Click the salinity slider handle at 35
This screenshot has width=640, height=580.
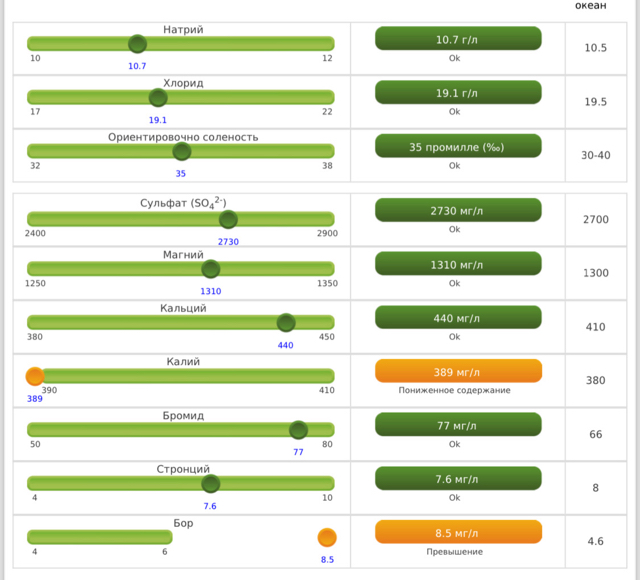coord(181,152)
